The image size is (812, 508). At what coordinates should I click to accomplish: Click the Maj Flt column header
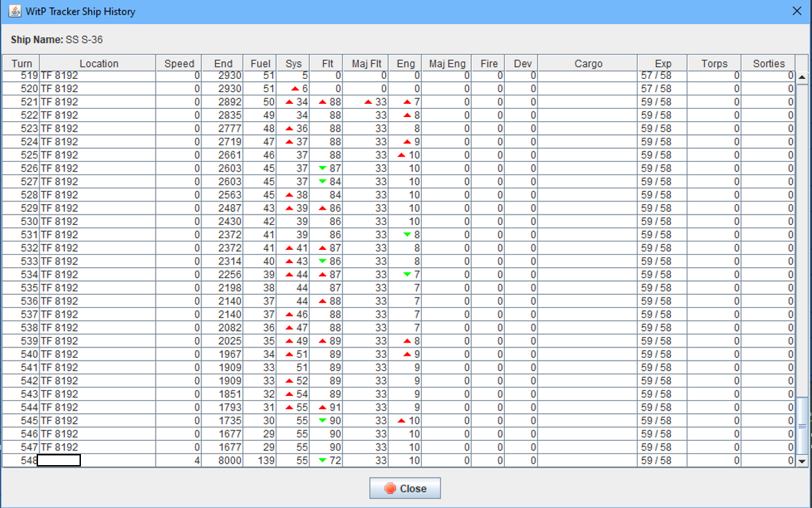point(366,64)
